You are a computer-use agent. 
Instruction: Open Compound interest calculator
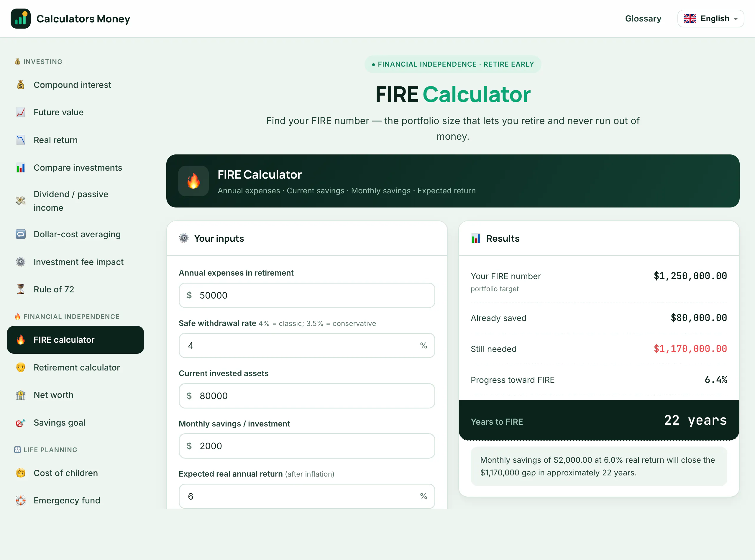pyautogui.click(x=75, y=85)
